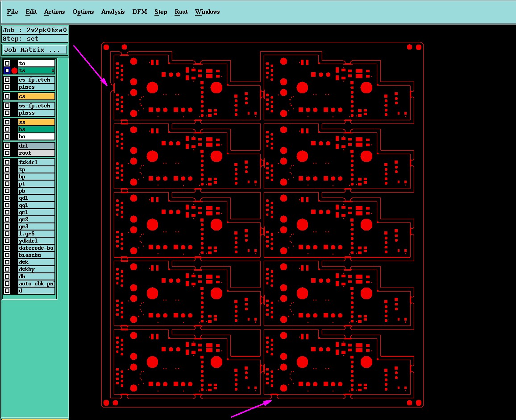Viewport: 516px width, 420px height.
Task: Select the gd1 layer name
Action: coord(36,198)
